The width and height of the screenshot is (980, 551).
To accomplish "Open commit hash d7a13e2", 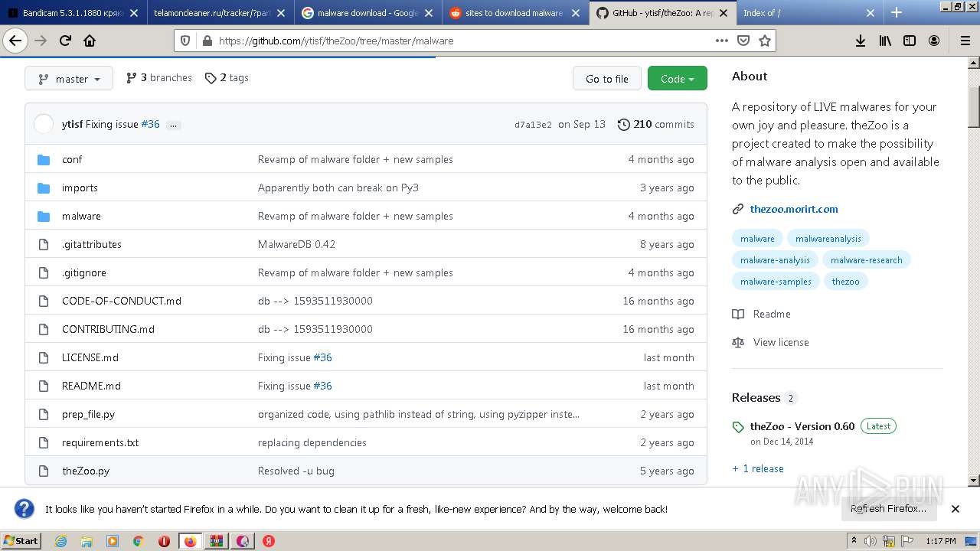I will [533, 125].
